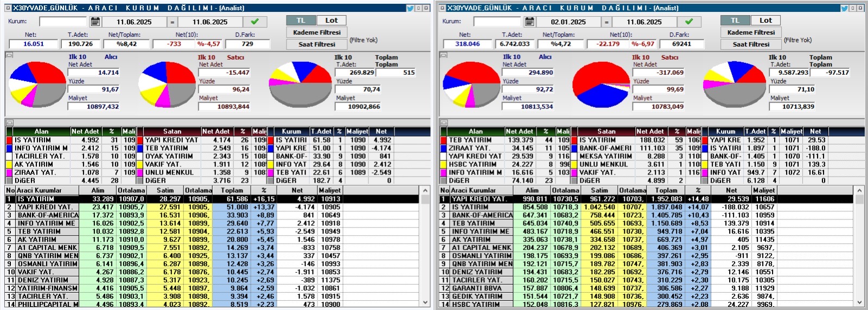
Task: Select YAPI KREDI YAT. row in left broker list
Action: tap(212, 207)
